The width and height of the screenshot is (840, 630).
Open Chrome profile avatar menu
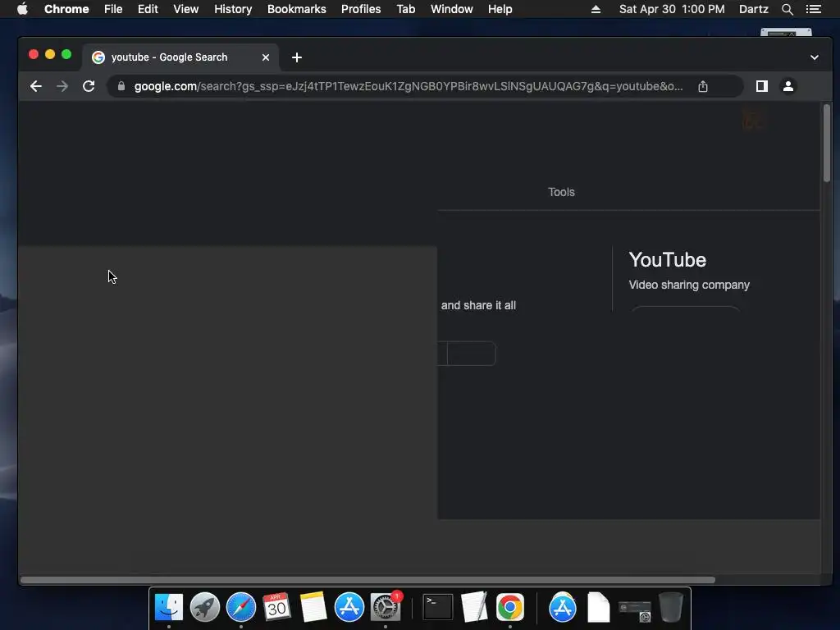pos(788,86)
